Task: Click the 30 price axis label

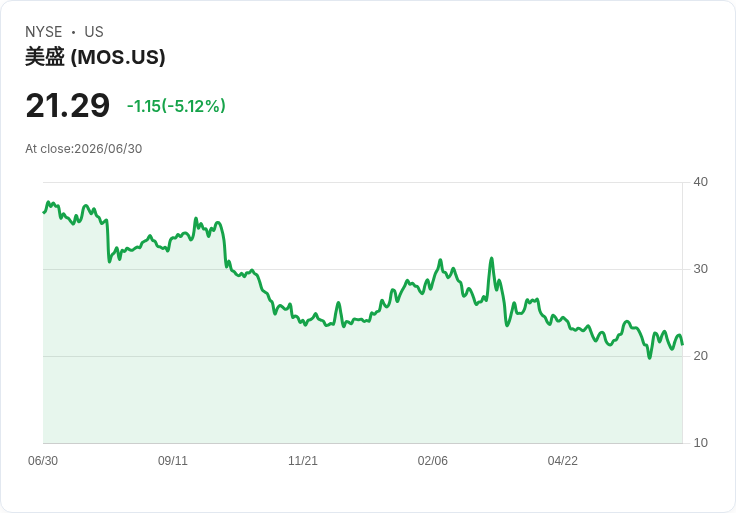Action: [700, 269]
